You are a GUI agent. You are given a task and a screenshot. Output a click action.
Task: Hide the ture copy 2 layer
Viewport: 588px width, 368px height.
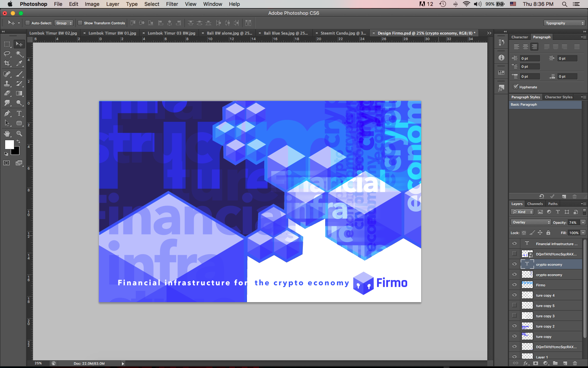514,326
